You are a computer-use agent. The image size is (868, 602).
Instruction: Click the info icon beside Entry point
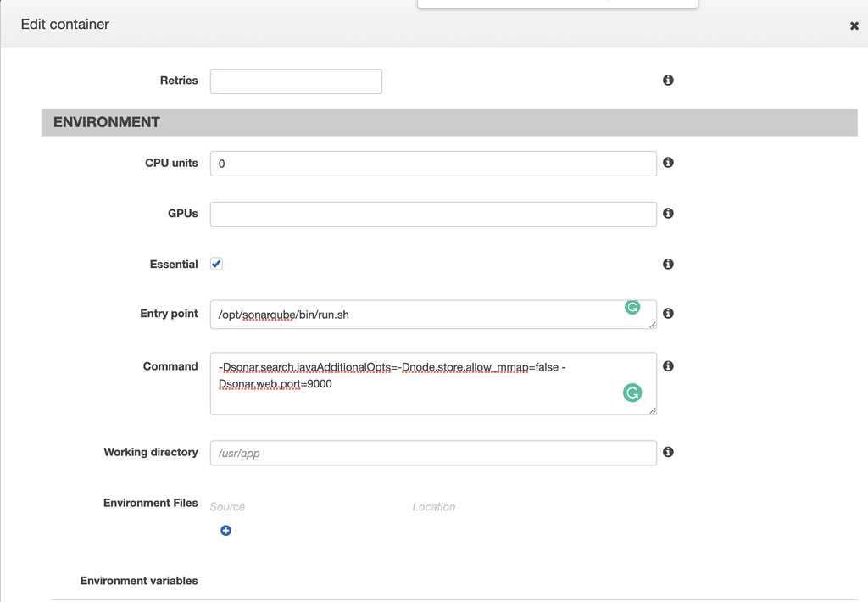point(668,314)
